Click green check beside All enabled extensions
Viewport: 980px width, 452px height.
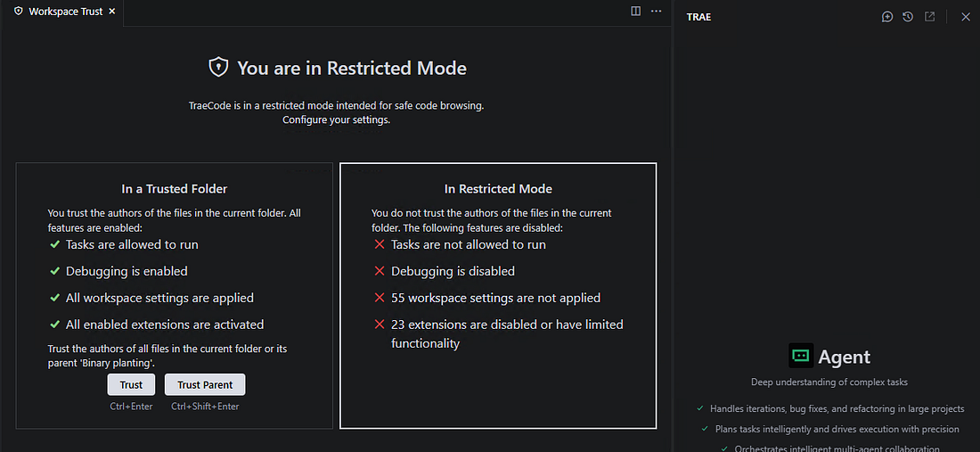(54, 325)
